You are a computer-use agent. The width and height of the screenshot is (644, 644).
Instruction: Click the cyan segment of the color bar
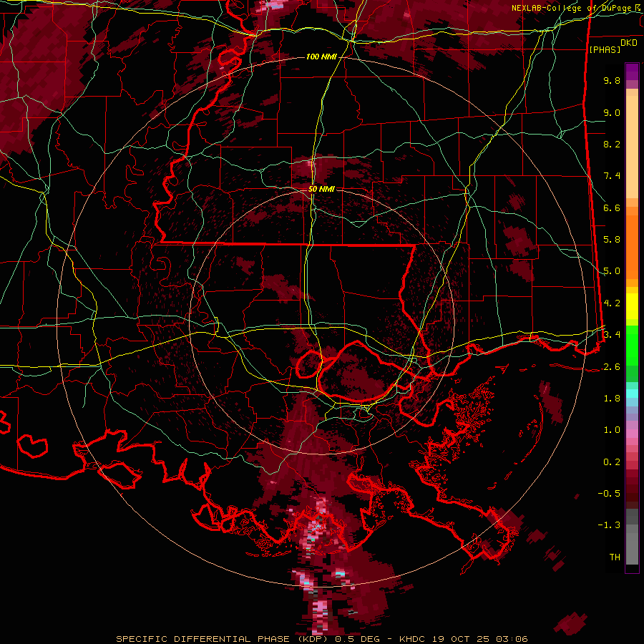[632, 394]
